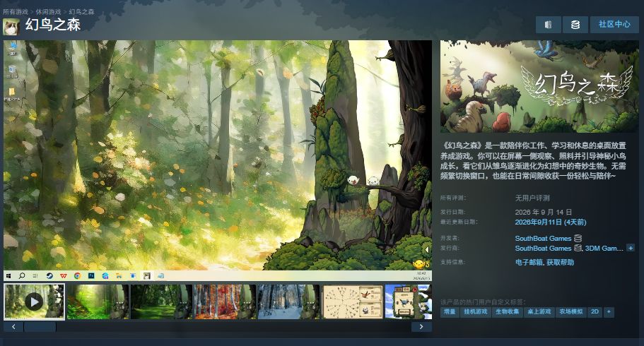The image size is (644, 346).
Task: Open the stacked-discs database icon button in header
Action: click(x=575, y=25)
